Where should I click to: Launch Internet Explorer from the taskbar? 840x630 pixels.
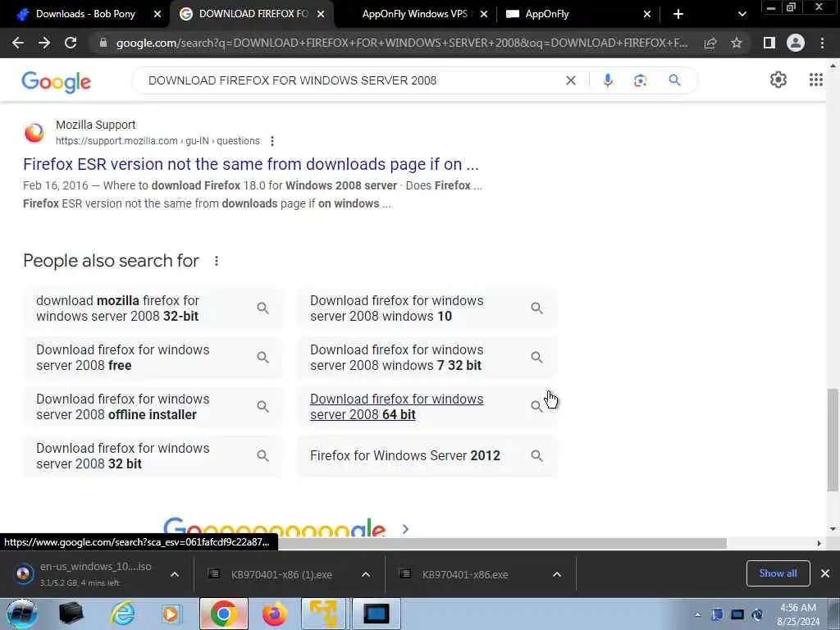coord(123,614)
